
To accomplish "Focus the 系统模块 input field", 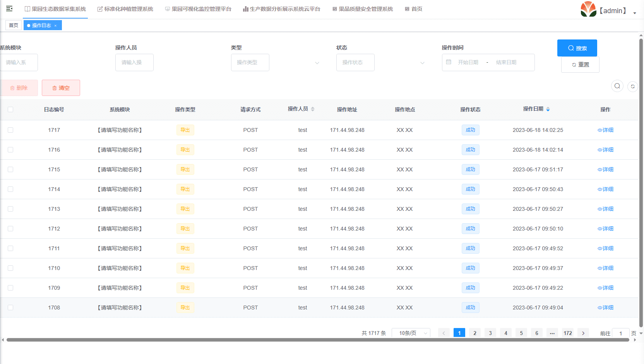I will pos(19,62).
